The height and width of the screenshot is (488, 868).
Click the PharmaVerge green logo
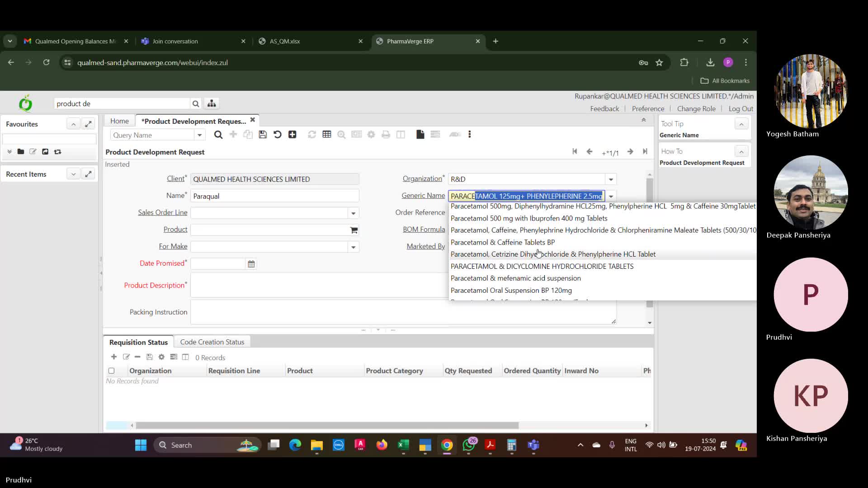coord(26,103)
